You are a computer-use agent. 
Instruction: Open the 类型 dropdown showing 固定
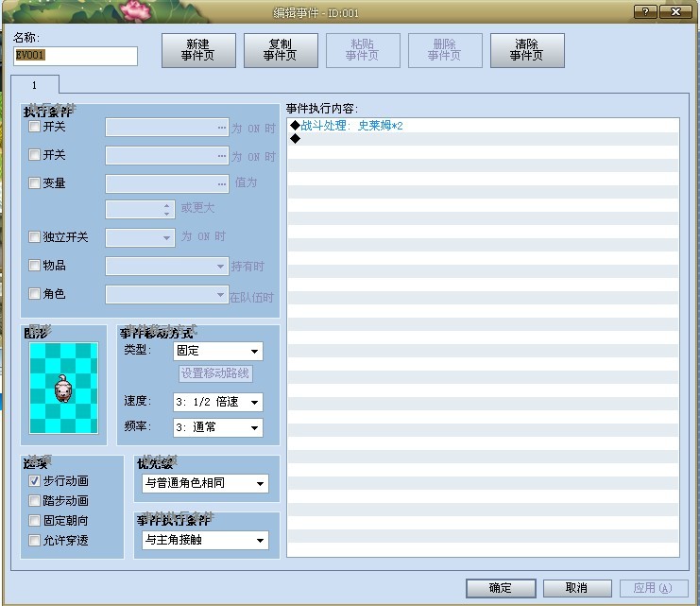point(218,351)
